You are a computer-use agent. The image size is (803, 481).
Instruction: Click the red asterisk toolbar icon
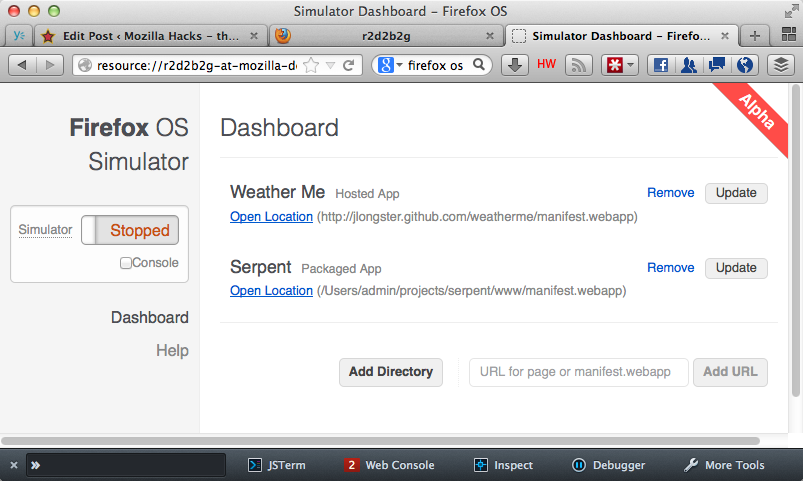615,65
